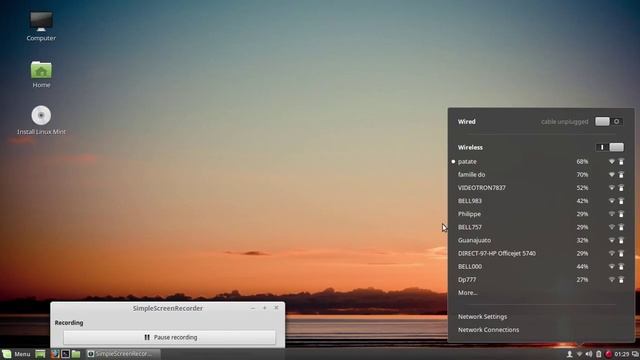Open the Mint Menu button in the panel

16,354
